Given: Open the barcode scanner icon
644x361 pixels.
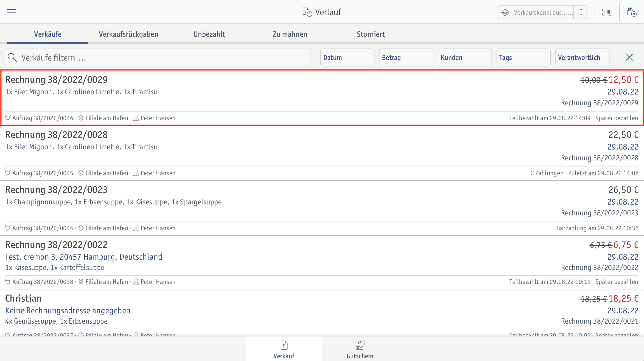Looking at the screenshot, I should pyautogui.click(x=607, y=12).
